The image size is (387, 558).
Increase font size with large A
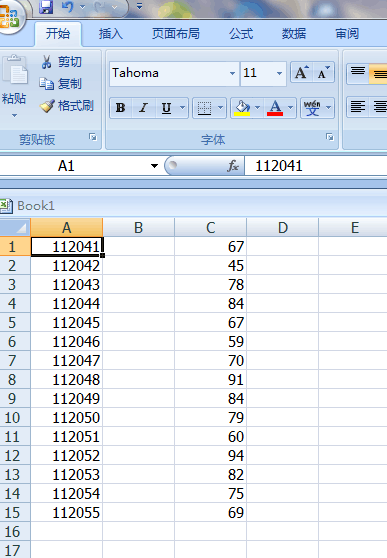302,73
